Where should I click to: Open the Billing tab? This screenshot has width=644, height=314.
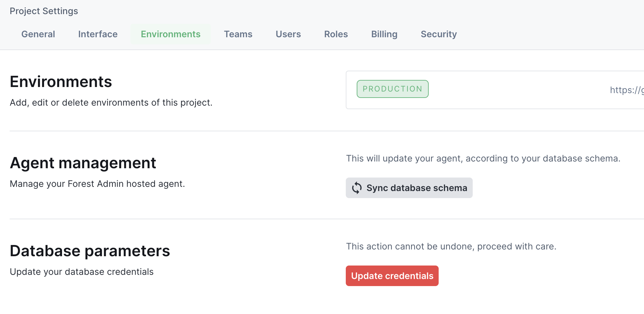tap(384, 34)
